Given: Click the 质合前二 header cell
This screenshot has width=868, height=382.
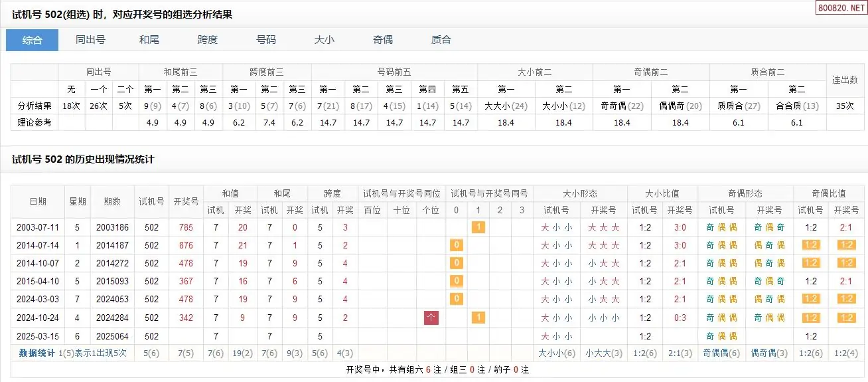Looking at the screenshot, I should 768,72.
